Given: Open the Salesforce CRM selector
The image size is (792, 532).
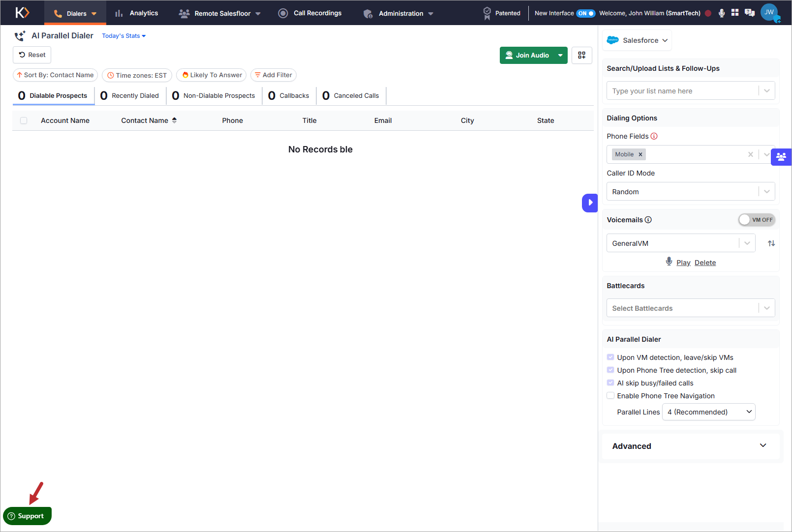Looking at the screenshot, I should click(x=637, y=40).
